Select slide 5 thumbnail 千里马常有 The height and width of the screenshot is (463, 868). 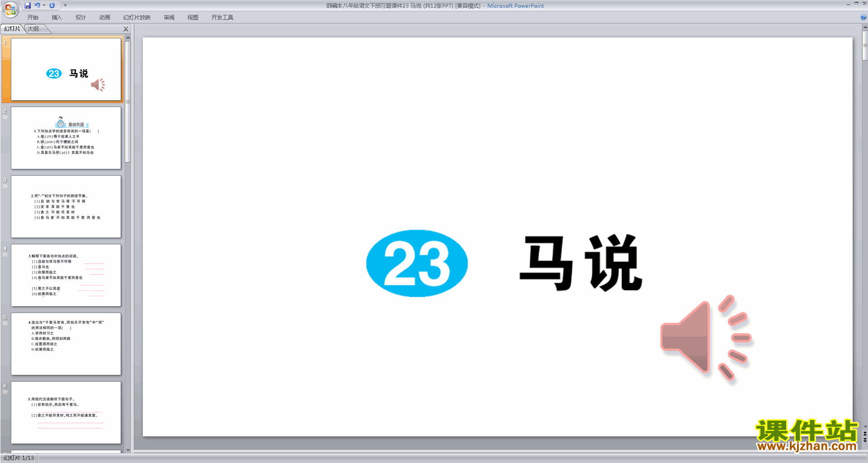66,344
